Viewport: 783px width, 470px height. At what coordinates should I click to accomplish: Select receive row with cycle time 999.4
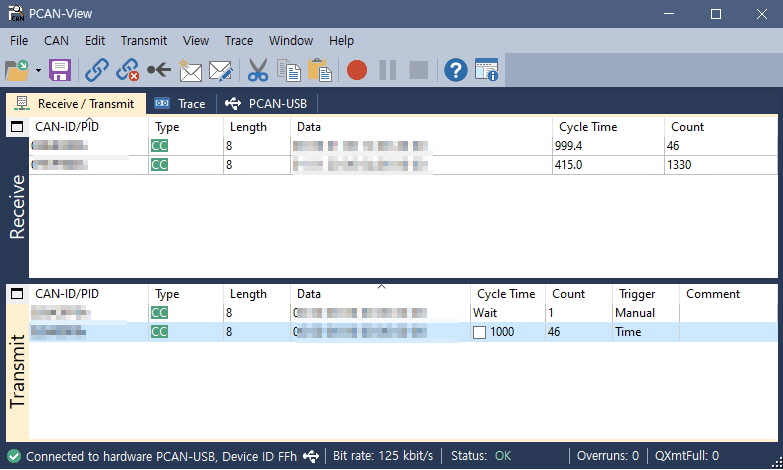point(403,146)
